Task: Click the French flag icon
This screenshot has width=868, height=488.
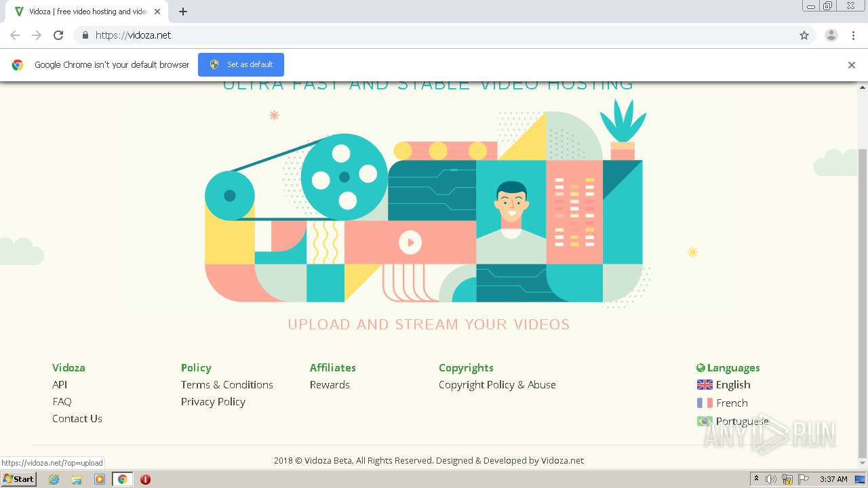Action: (705, 403)
